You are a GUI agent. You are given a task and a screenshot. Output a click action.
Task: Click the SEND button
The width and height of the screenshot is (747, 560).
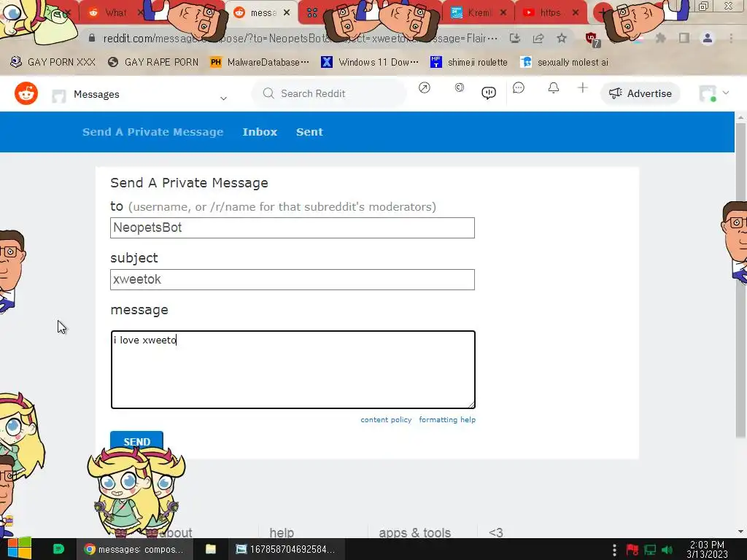point(136,441)
